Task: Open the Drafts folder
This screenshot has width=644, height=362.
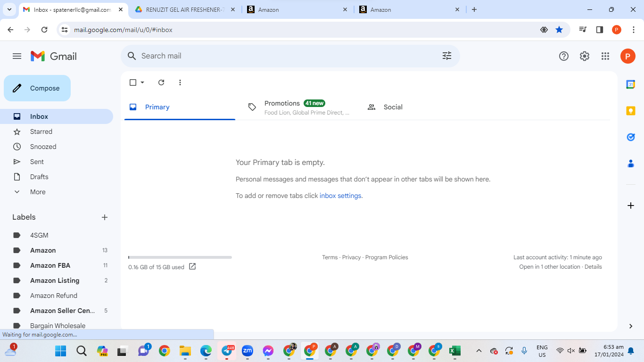Action: (x=57, y=177)
